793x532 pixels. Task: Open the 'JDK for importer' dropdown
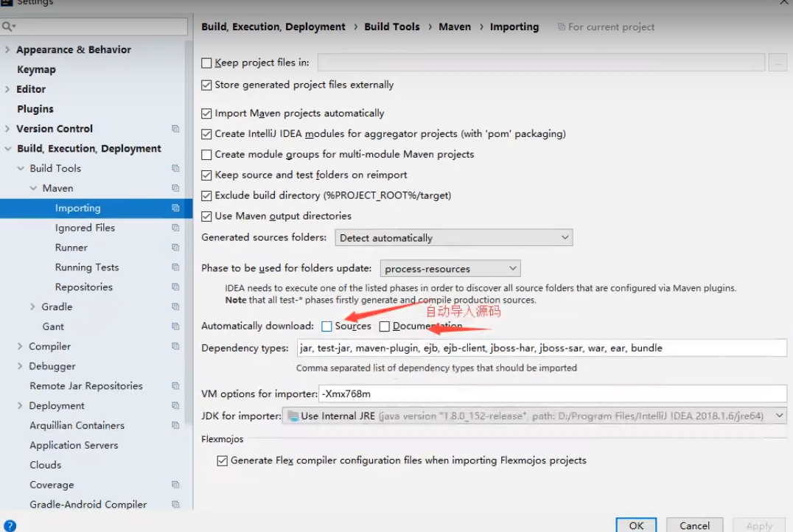click(534, 416)
